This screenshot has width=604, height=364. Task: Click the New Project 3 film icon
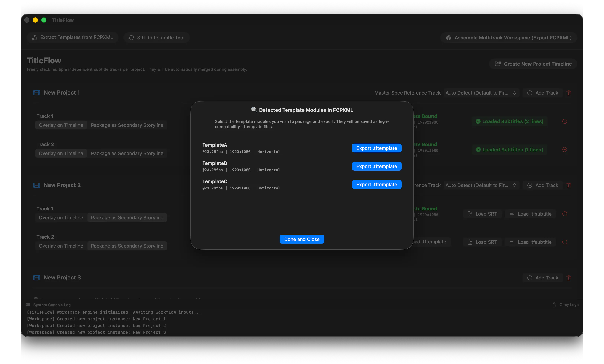[x=36, y=278]
